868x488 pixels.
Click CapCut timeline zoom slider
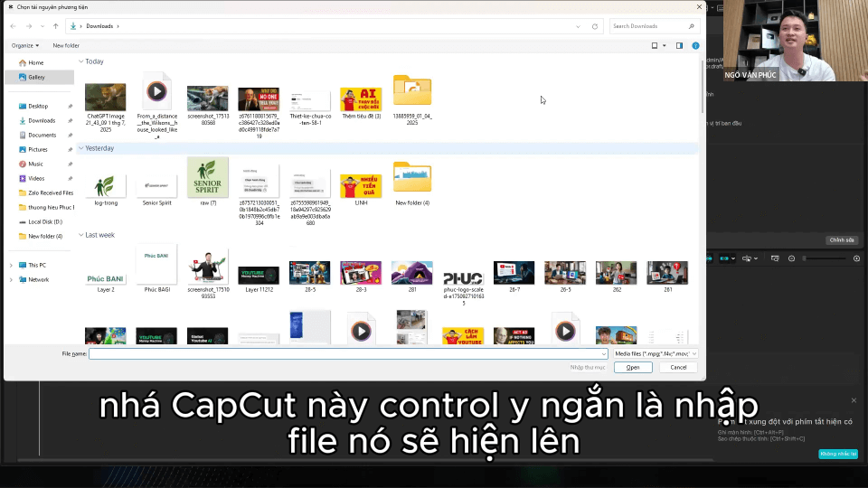[825, 258]
